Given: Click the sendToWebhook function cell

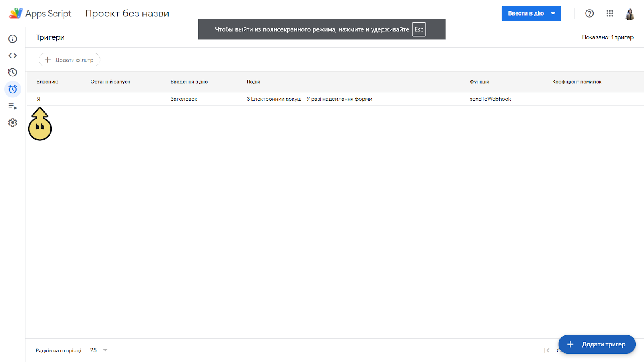Looking at the screenshot, I should (490, 99).
